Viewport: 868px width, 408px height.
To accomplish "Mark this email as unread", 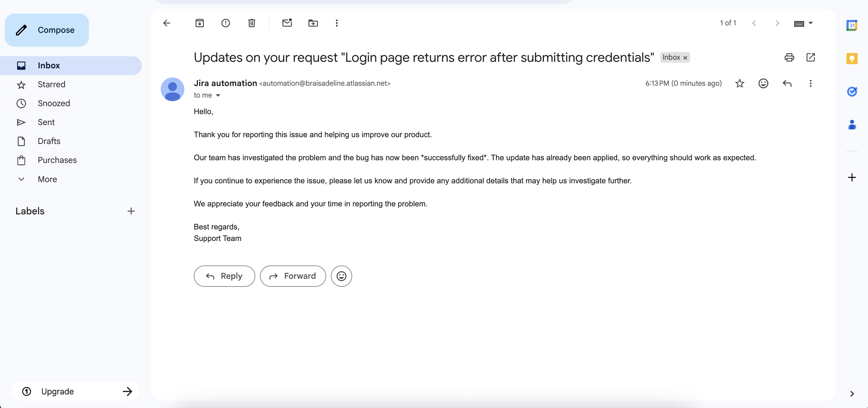I will click(287, 23).
